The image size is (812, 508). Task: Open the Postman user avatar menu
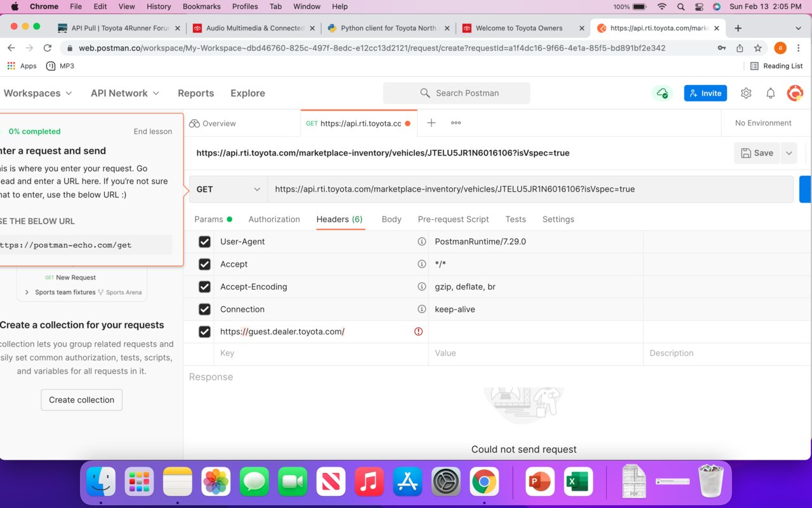[x=795, y=93]
